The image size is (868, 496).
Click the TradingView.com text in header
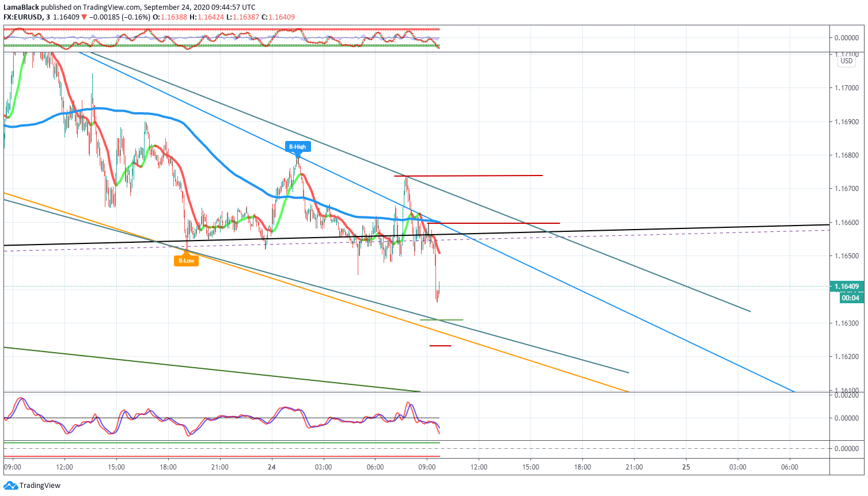[x=112, y=7]
